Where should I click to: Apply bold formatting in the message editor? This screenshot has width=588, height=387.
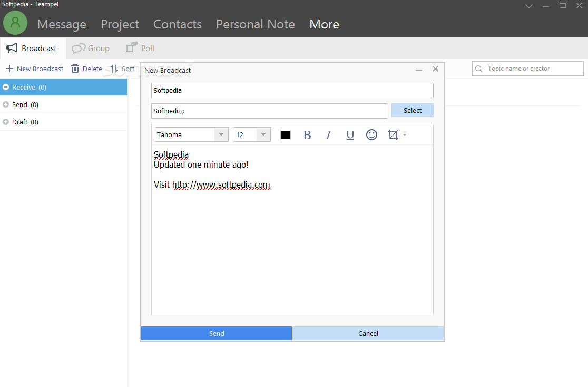coord(307,135)
